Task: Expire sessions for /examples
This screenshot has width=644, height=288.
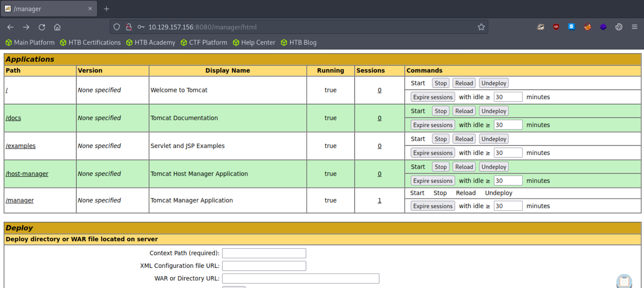Action: click(433, 153)
